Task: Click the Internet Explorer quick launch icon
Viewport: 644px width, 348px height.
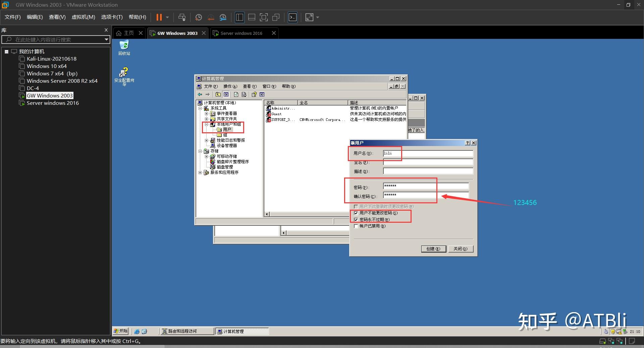Action: pos(137,331)
